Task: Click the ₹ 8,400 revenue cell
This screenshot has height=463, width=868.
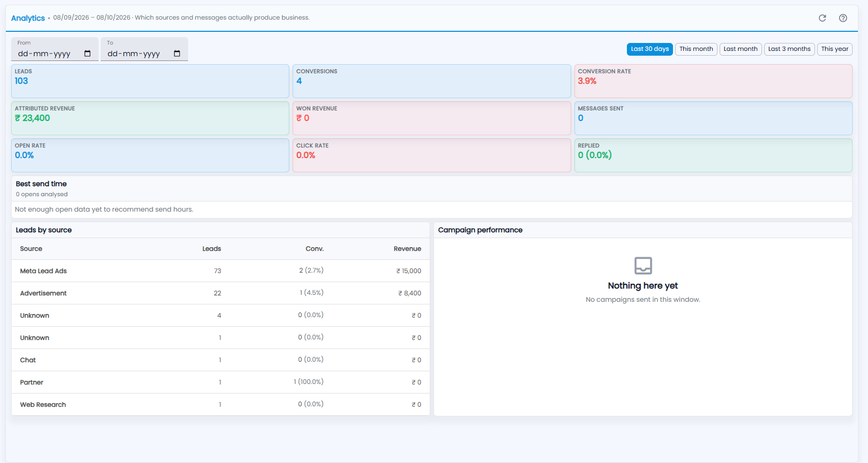Action: coord(410,293)
